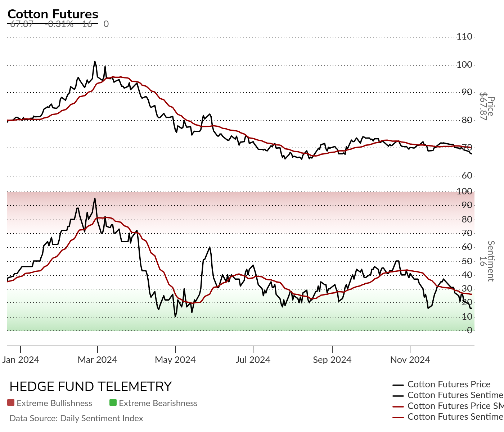504x432 pixels.
Task: Click the Extreme Bearishness legend text
Action: coord(158,403)
